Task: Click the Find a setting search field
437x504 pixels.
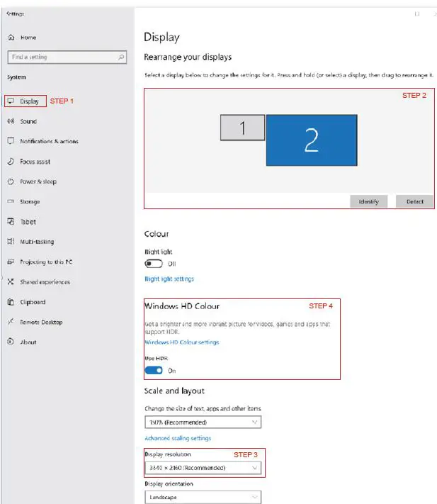Action: pos(67,57)
